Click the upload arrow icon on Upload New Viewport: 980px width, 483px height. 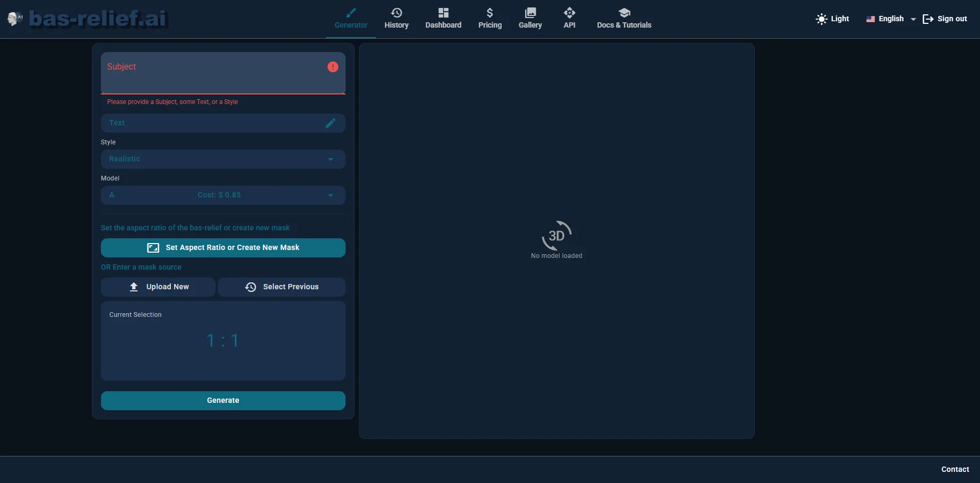pos(134,287)
